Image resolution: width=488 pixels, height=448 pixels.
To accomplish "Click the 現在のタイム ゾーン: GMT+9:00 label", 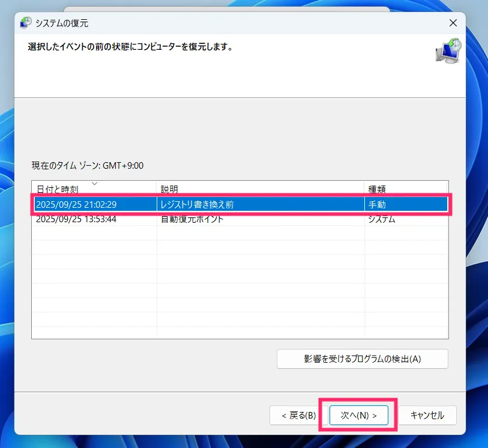I will point(88,166).
